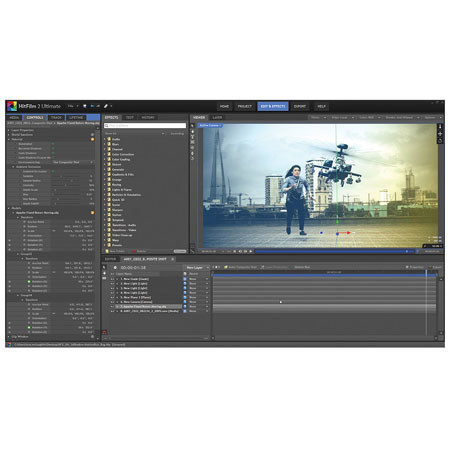The height and width of the screenshot is (450, 450).
Task: Select the hand pan tool in viewer
Action: pyautogui.click(x=192, y=132)
